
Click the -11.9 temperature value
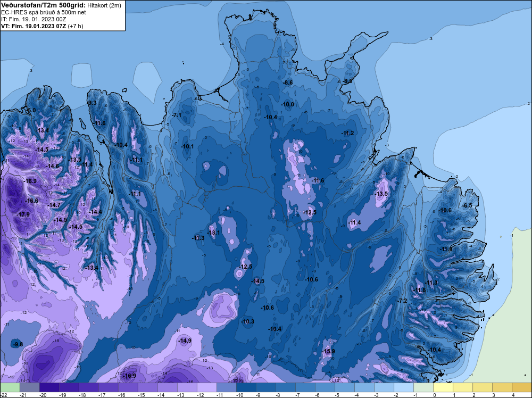(x=446, y=249)
